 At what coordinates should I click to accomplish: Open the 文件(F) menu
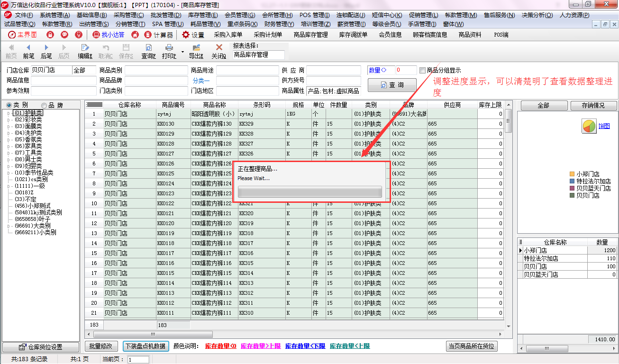(24, 15)
